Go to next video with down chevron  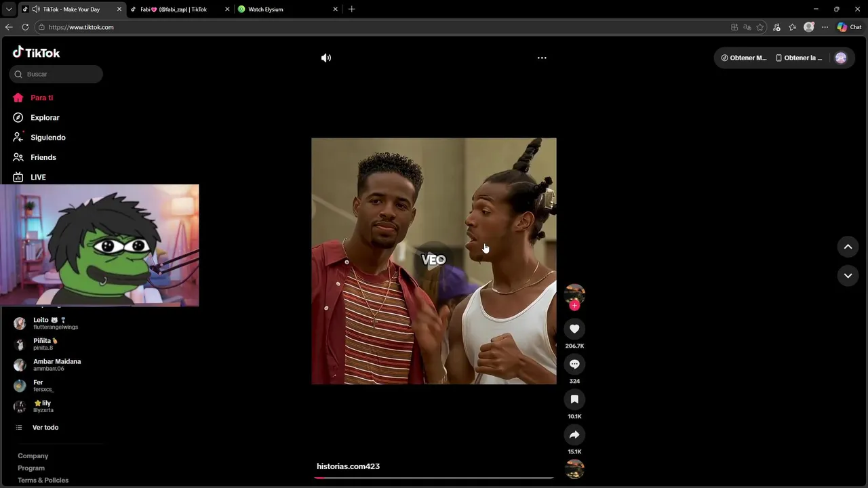pyautogui.click(x=848, y=275)
